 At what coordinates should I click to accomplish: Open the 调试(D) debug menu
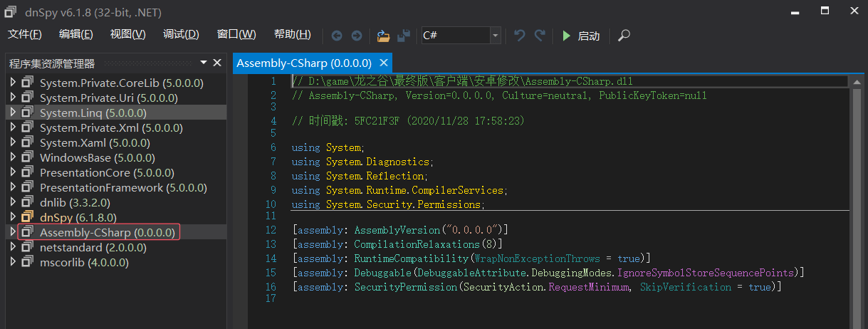pyautogui.click(x=181, y=35)
